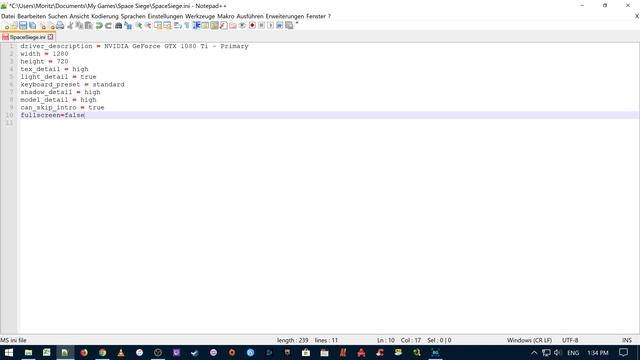Image resolution: width=640 pixels, height=360 pixels.
Task: Click the Paste toolbar icon
Action: click(88, 26)
